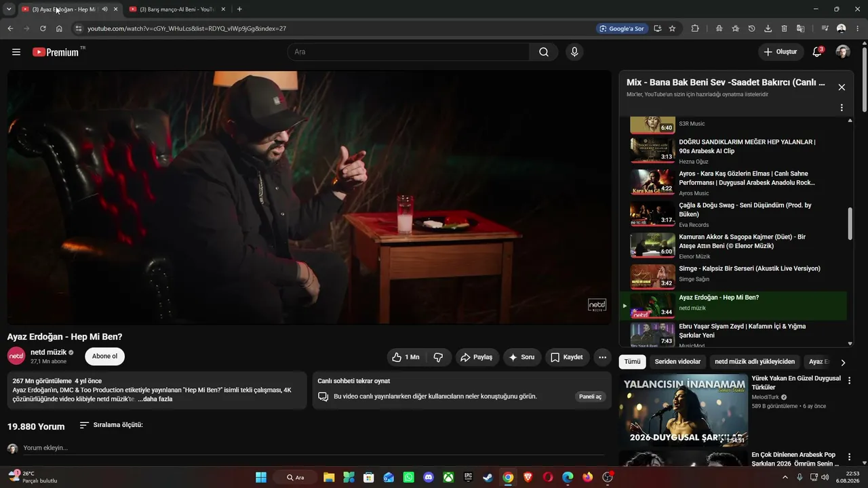The height and width of the screenshot is (488, 868).
Task: Open a new browser tab
Action: [x=239, y=9]
